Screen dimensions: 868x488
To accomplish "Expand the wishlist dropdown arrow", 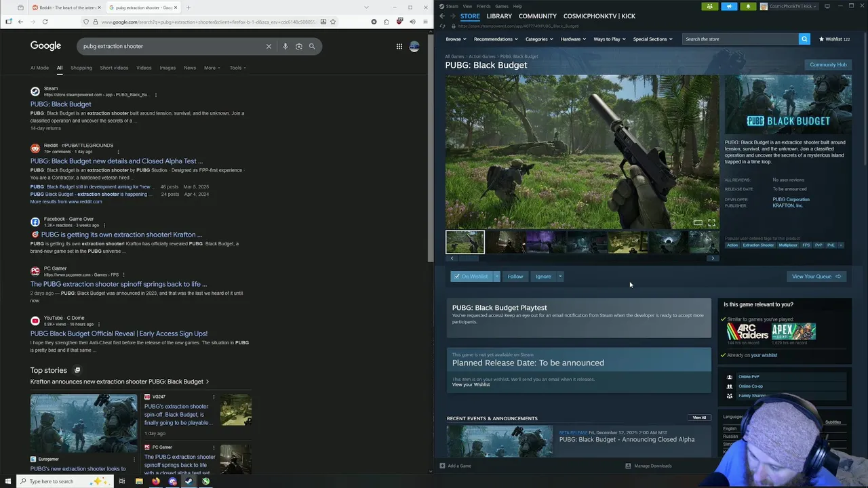I will click(x=496, y=277).
